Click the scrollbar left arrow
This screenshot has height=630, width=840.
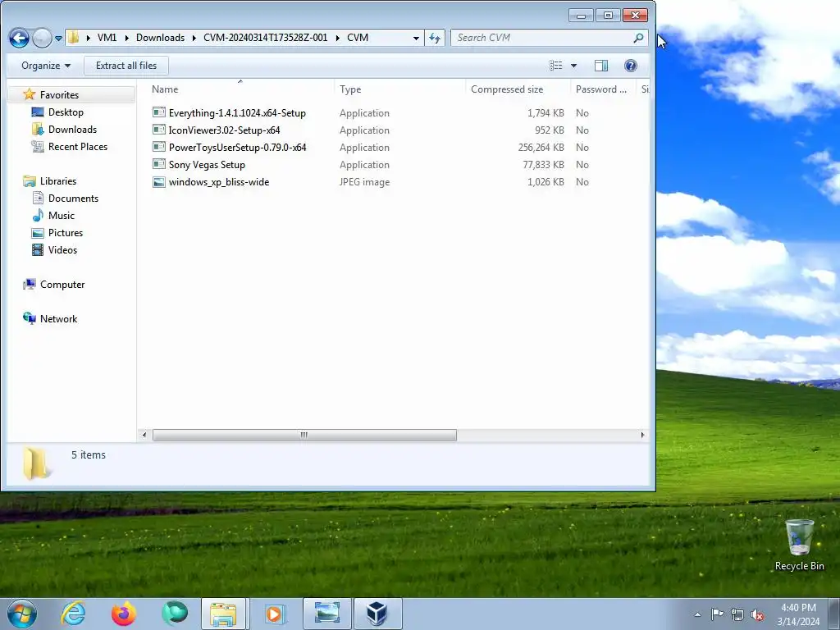(144, 435)
